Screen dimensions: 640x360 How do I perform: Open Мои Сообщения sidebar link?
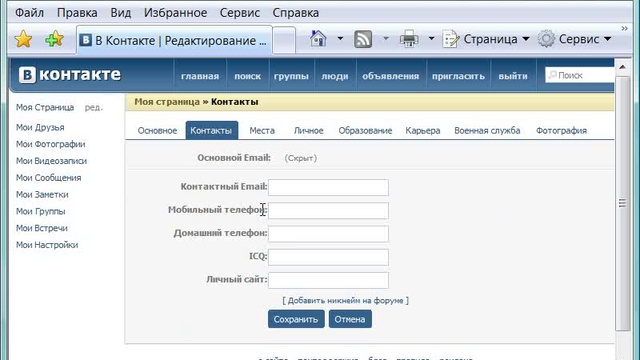click(x=49, y=178)
